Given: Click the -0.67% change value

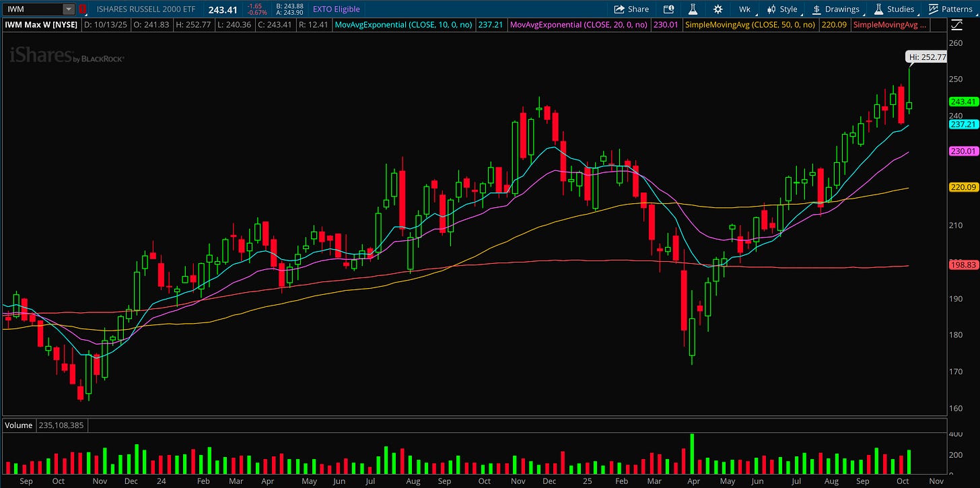Looking at the screenshot, I should [x=256, y=13].
